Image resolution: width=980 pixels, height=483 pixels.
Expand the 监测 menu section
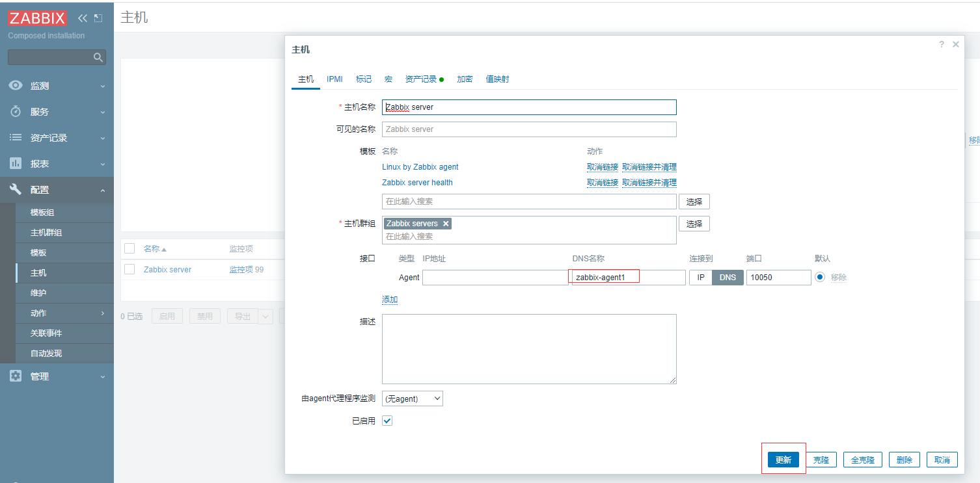pyautogui.click(x=102, y=86)
